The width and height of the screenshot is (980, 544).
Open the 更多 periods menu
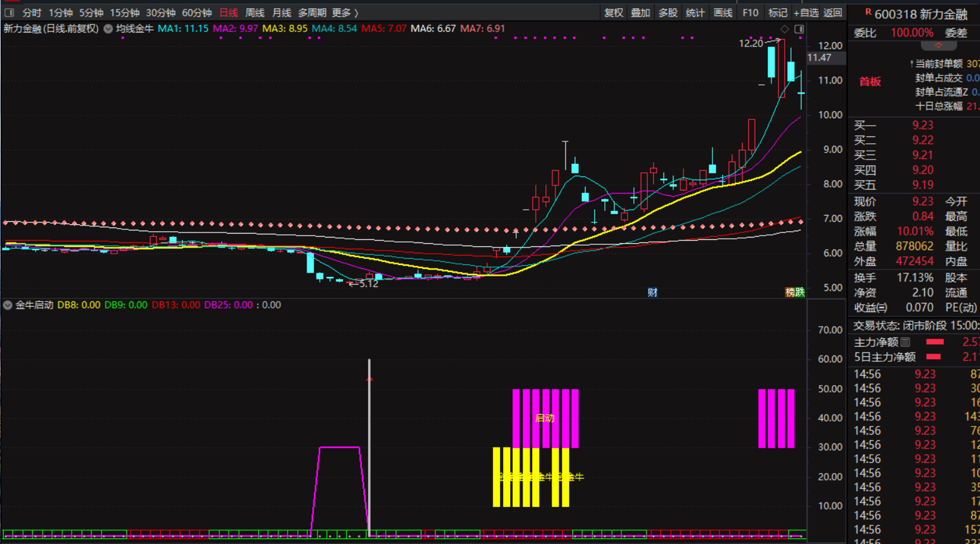point(345,13)
